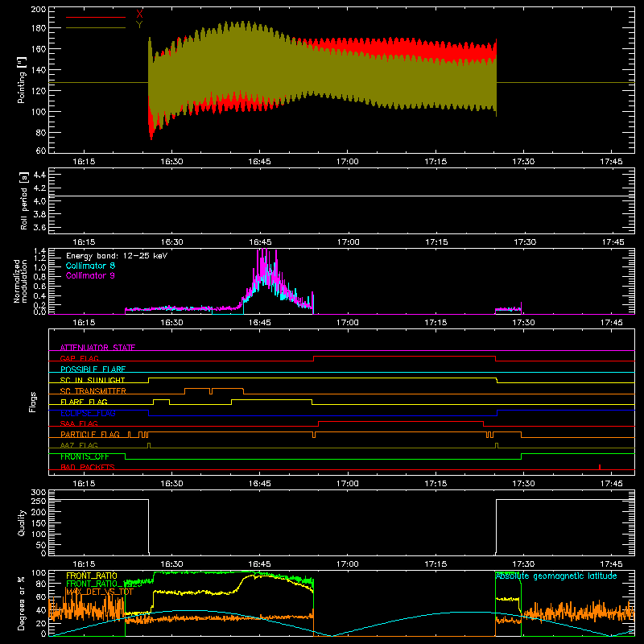Click the white roll period trace line

[341, 196]
